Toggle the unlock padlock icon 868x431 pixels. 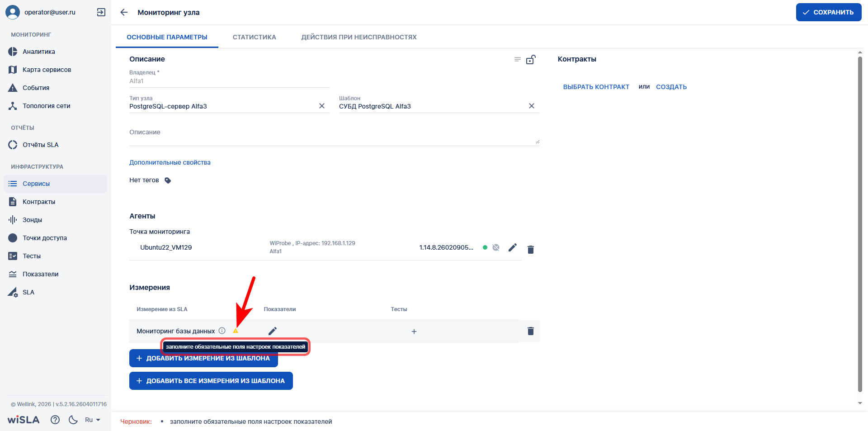click(x=531, y=59)
